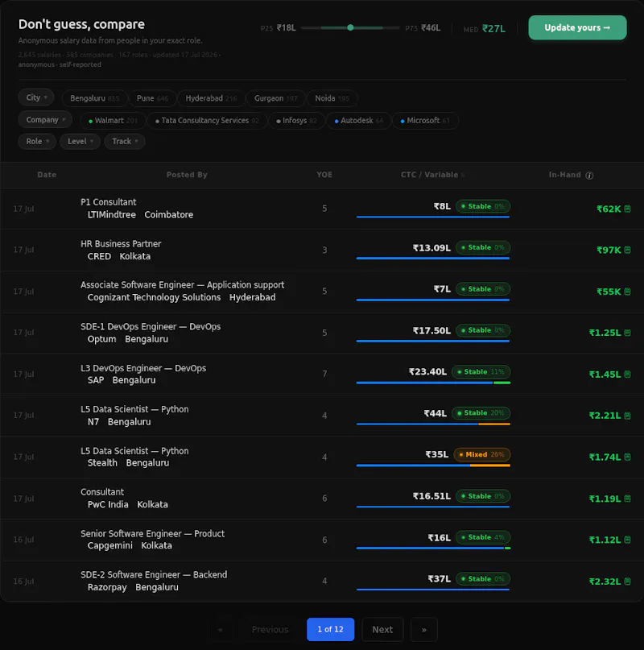Open payslip icon beside ₹1.12L
This screenshot has height=650, width=644.
(627, 540)
